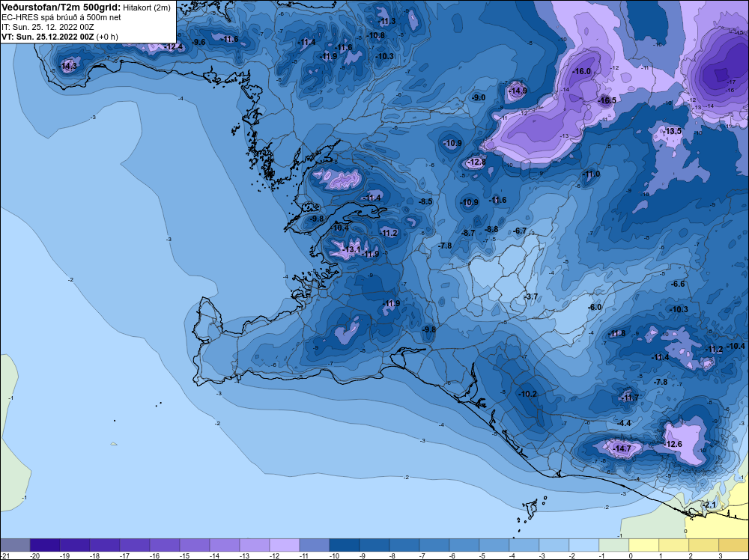Click the -6.0 temperature label
Viewport: 749px width, 560px height.
[x=595, y=308]
